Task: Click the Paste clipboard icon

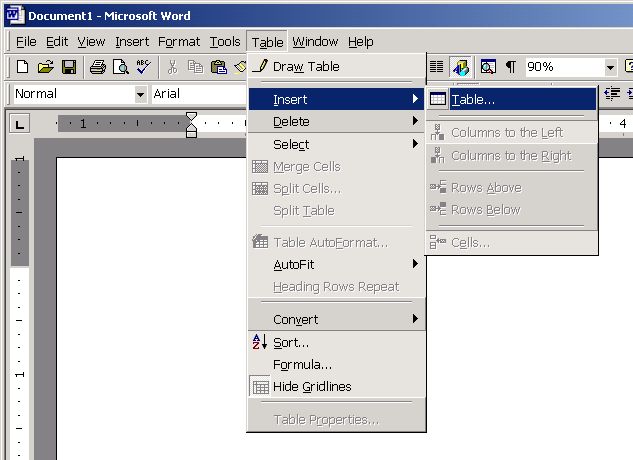Action: [218, 67]
